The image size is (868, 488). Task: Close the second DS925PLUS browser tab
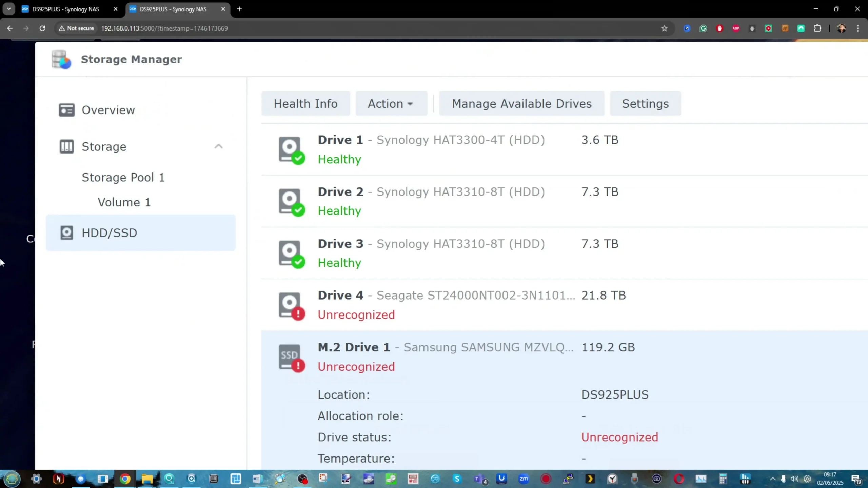223,9
